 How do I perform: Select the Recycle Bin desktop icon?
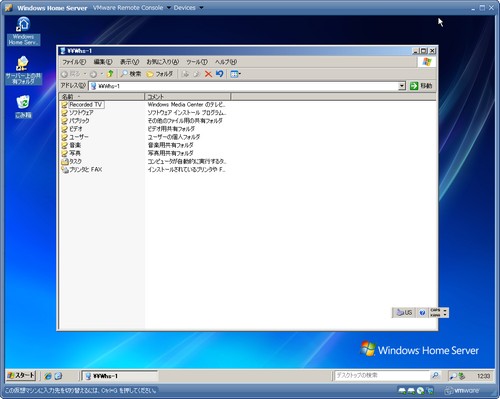click(x=23, y=107)
